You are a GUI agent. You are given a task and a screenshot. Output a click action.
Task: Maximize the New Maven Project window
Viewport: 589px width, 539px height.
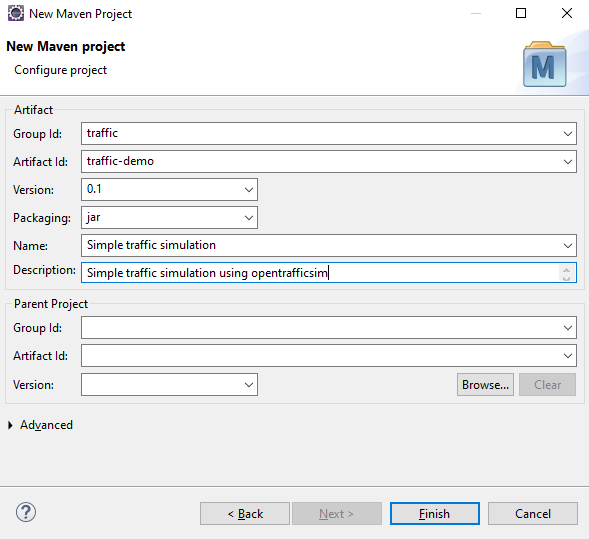click(521, 14)
